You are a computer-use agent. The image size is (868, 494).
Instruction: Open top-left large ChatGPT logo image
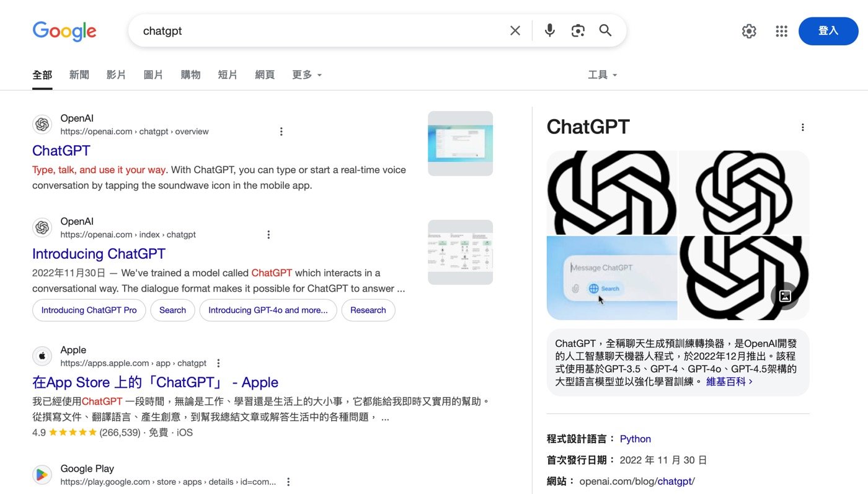pos(612,192)
